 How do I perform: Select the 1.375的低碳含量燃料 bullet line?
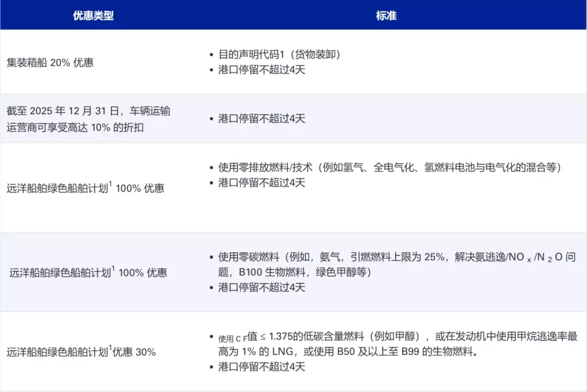(x=398, y=337)
